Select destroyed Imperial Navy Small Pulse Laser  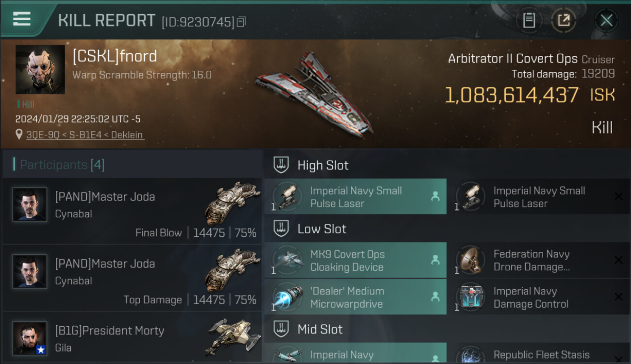click(539, 197)
